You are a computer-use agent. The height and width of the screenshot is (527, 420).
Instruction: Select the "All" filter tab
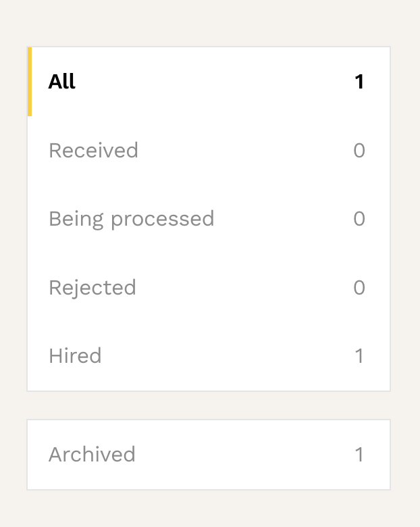(x=62, y=82)
